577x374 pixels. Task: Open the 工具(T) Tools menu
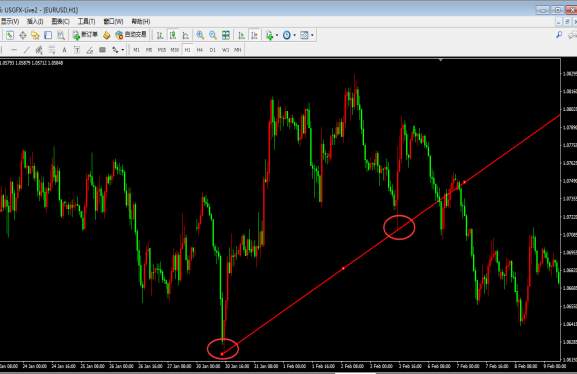click(86, 21)
